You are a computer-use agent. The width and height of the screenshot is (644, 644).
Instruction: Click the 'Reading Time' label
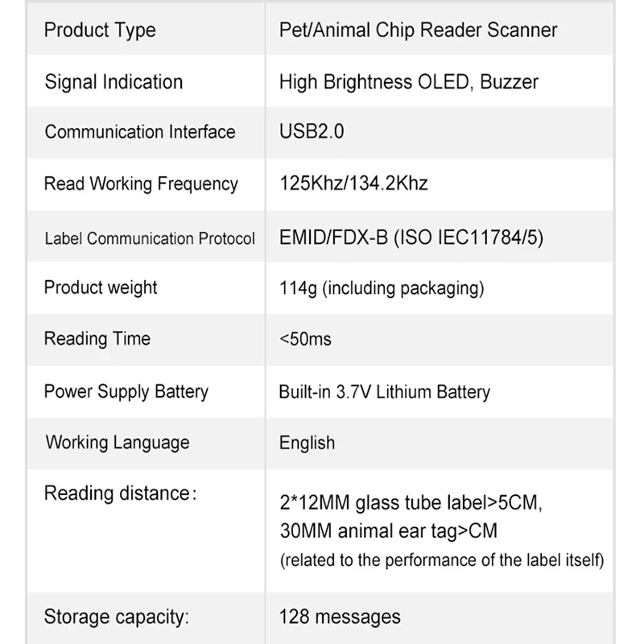tap(97, 339)
